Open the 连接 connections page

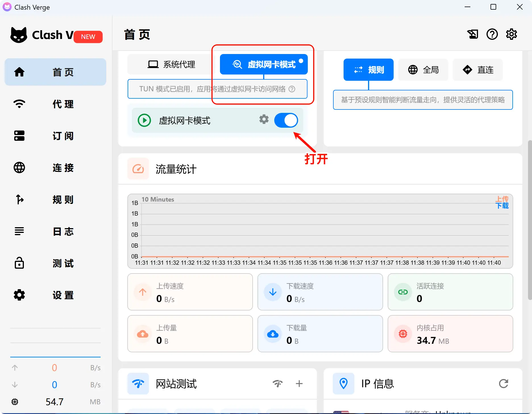click(55, 167)
